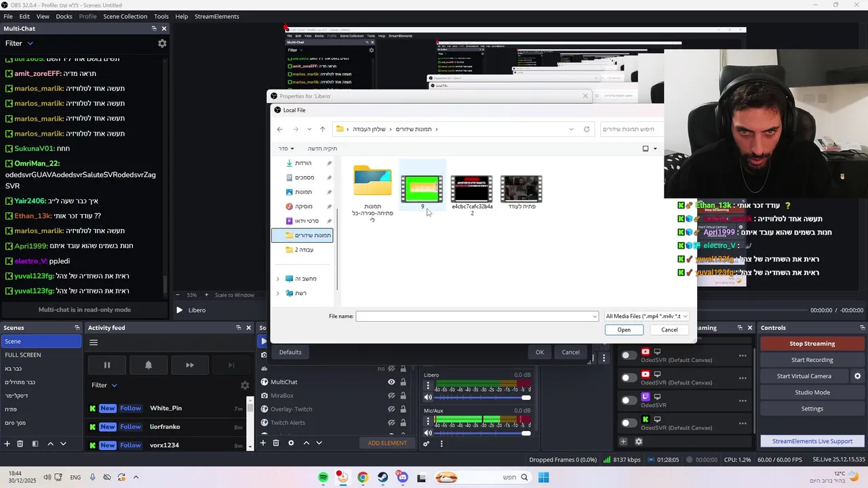Click Defaults in Properties dialog
The image size is (868, 488).
pyautogui.click(x=290, y=352)
